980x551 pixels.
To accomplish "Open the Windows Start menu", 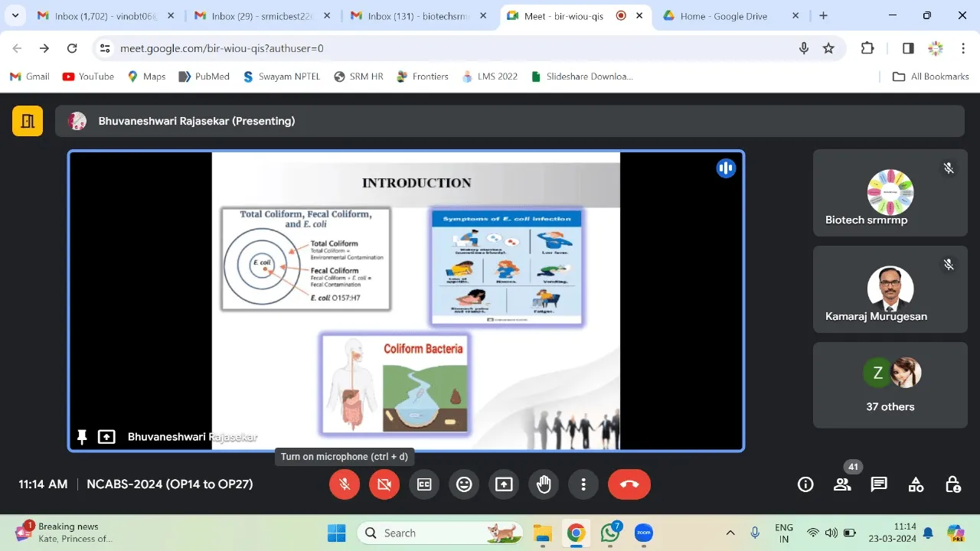I will (336, 533).
